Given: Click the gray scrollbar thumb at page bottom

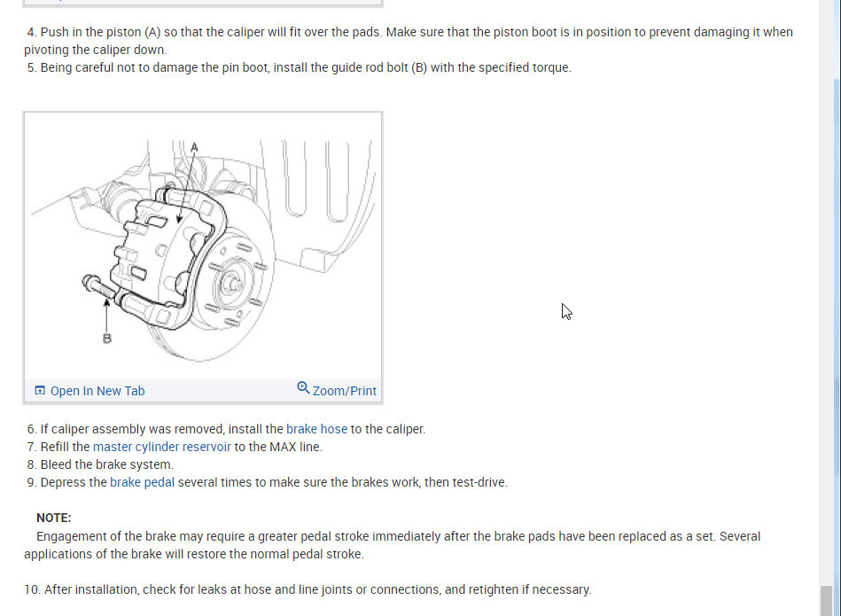Looking at the screenshot, I should [x=827, y=600].
